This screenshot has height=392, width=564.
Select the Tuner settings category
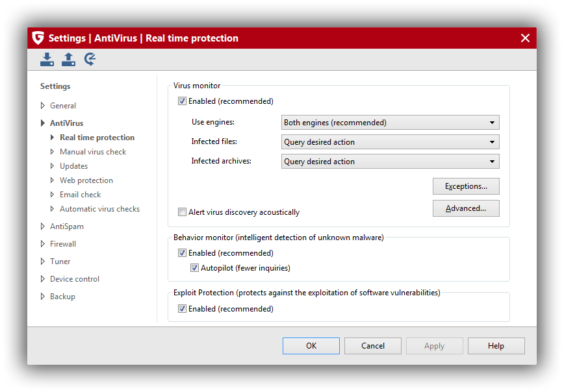tap(60, 261)
